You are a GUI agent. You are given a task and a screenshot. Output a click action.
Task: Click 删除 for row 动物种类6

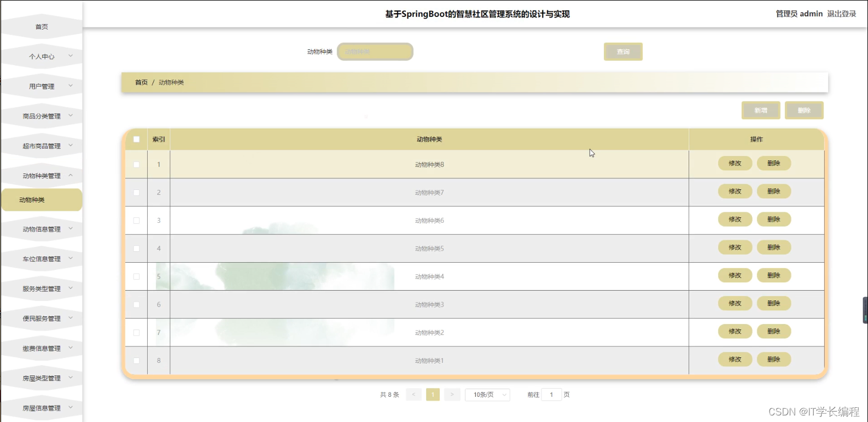(x=774, y=219)
